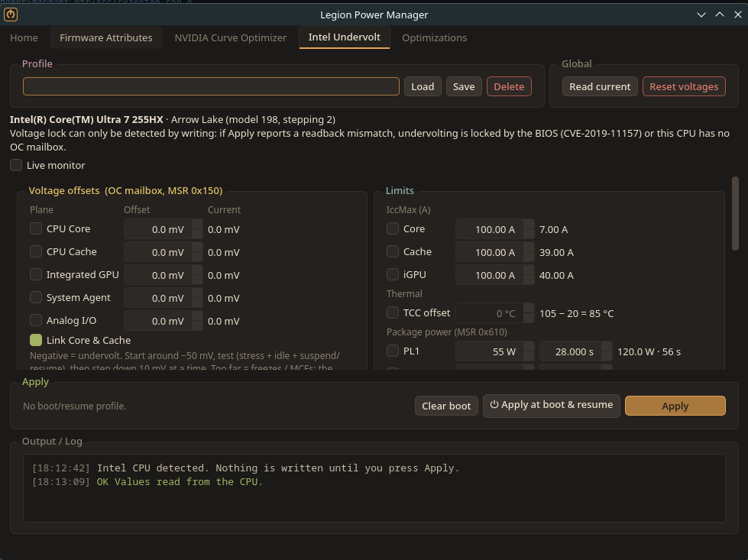The height and width of the screenshot is (560, 748).
Task: Click the Clear boot button
Action: coord(446,406)
